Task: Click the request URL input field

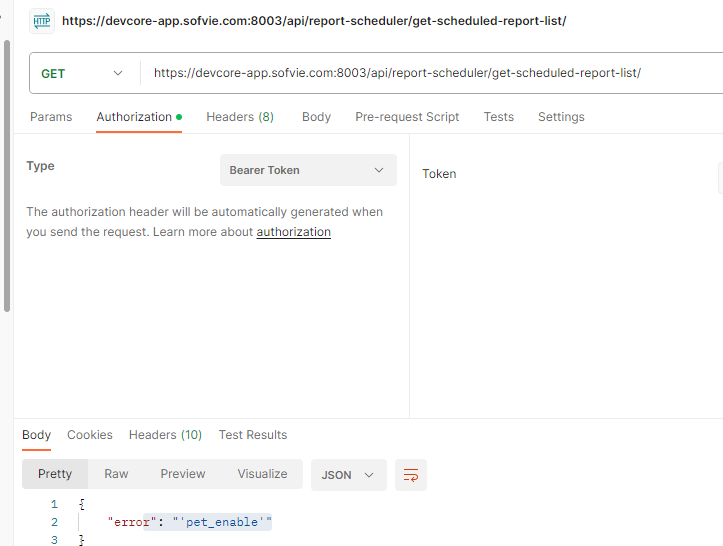Action: (x=431, y=73)
